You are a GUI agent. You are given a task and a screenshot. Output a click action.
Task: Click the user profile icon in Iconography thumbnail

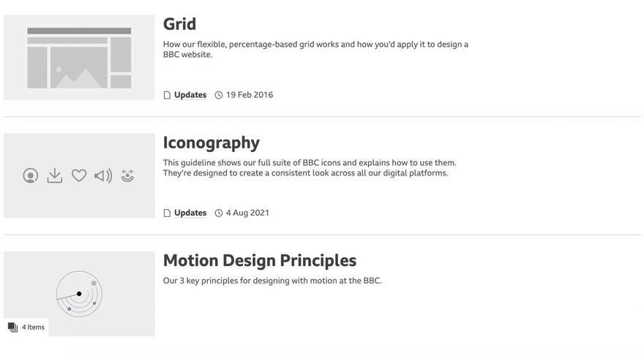pyautogui.click(x=30, y=175)
